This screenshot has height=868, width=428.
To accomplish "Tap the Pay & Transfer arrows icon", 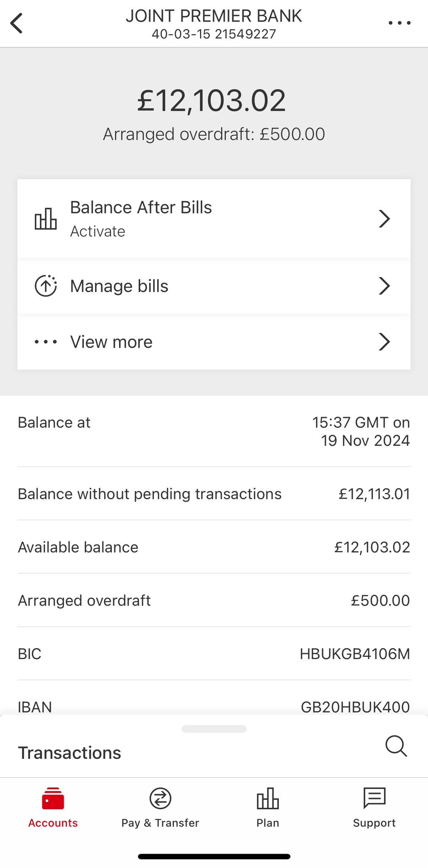I will [x=160, y=798].
